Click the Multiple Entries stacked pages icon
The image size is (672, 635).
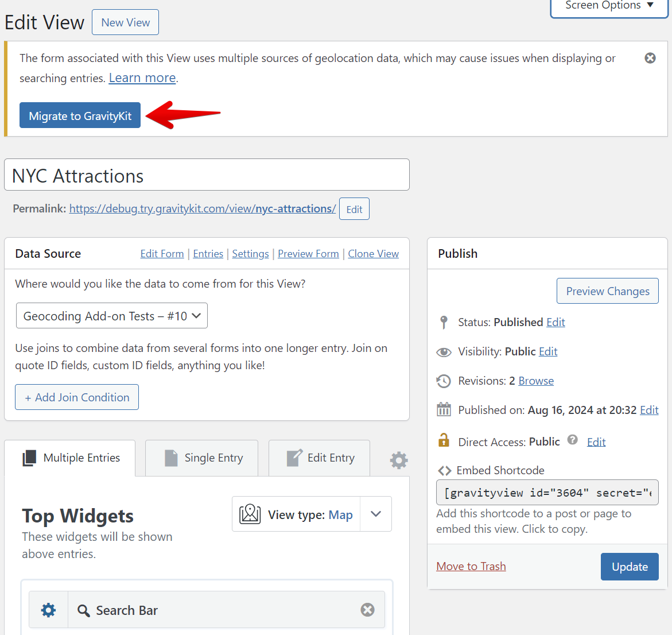(x=29, y=458)
